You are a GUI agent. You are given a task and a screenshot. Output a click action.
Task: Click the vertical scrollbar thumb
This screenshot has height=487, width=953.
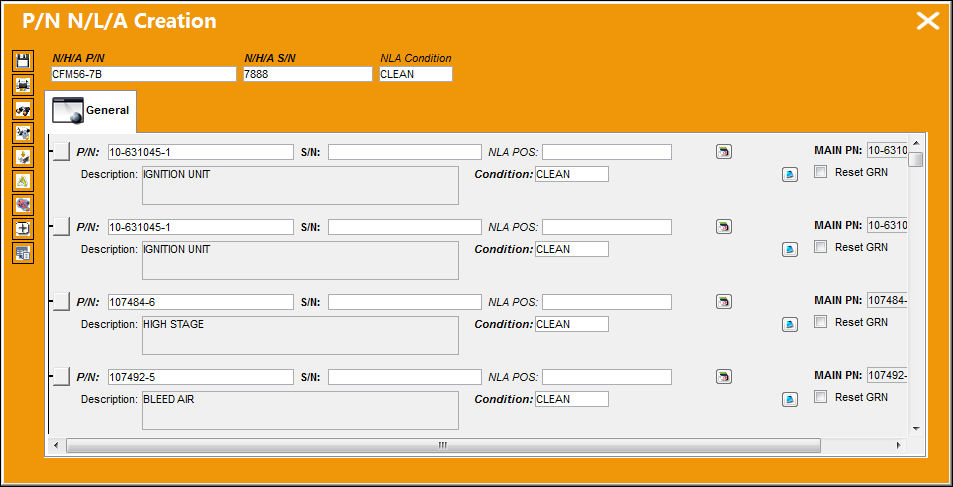(917, 159)
